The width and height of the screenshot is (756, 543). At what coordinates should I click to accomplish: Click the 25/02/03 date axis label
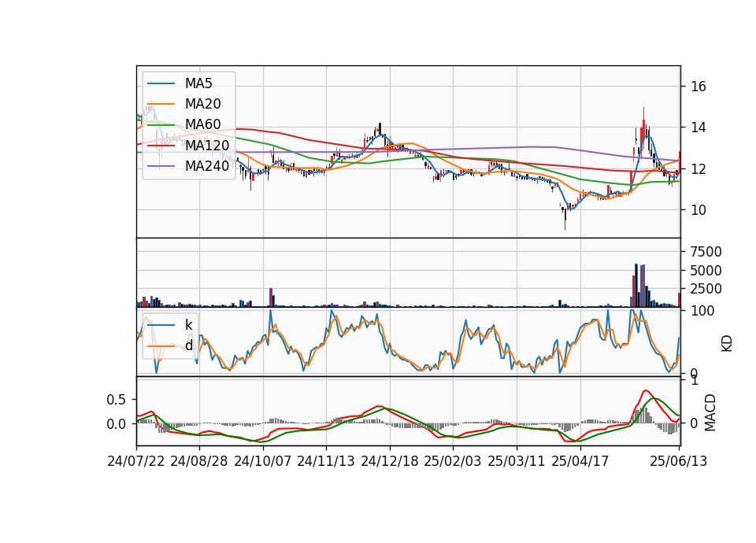click(453, 461)
